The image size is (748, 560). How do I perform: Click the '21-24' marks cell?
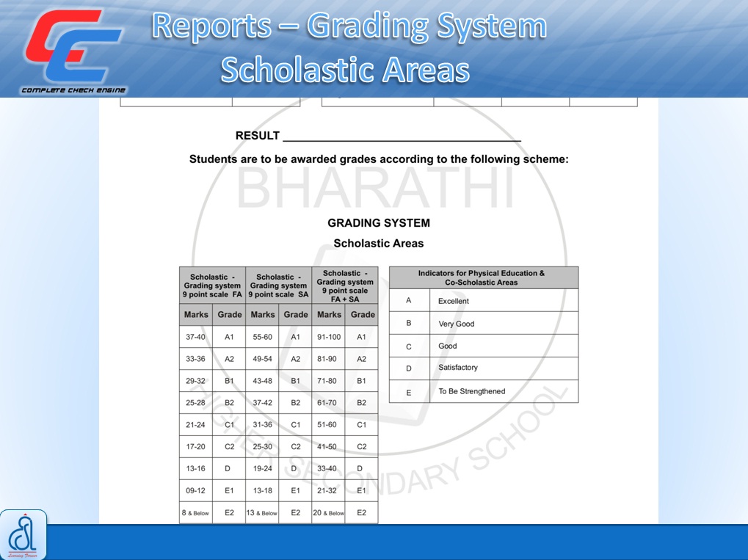195,424
